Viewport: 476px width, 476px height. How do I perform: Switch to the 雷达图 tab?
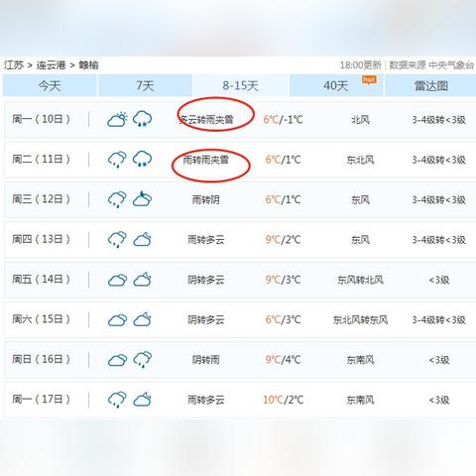430,85
